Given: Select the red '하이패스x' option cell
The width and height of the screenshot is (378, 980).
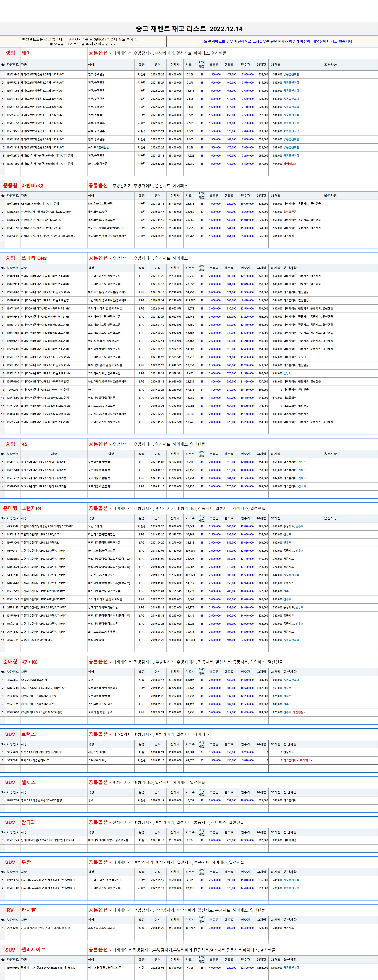Looking at the screenshot, I should 290,164.
